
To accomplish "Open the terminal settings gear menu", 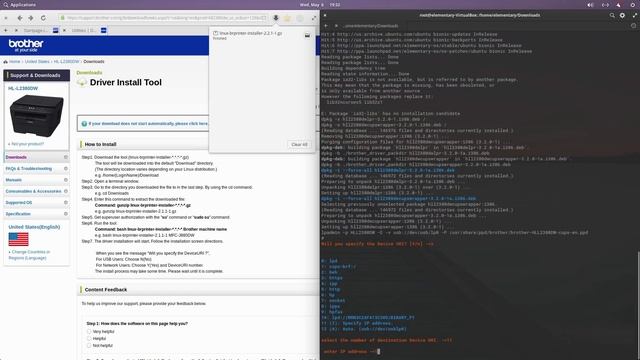I will (x=622, y=16).
